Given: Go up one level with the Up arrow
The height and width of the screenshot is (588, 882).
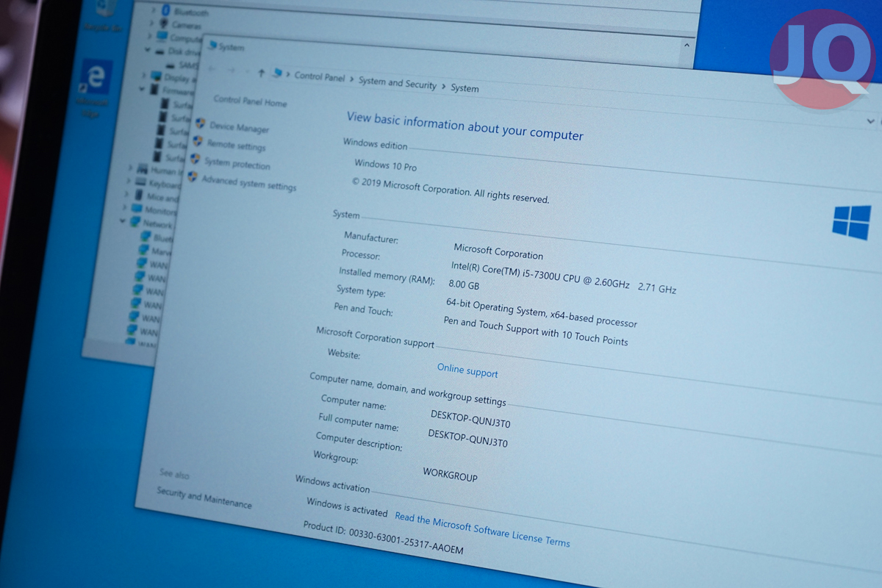Looking at the screenshot, I should pyautogui.click(x=261, y=72).
